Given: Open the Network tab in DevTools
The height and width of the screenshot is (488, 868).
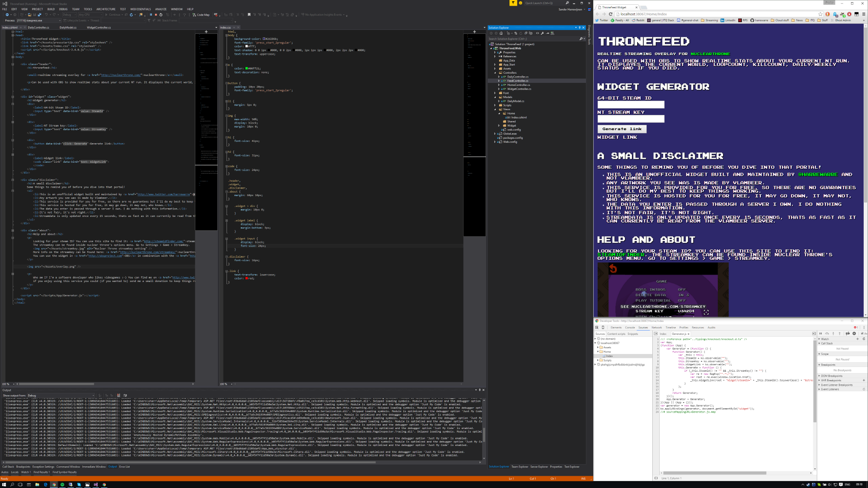Looking at the screenshot, I should (657, 328).
